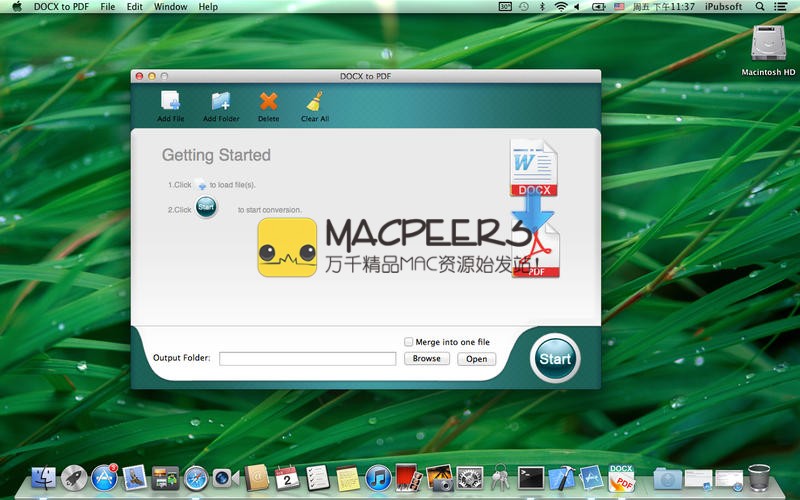Open the Macintosh HD desktop drive
Screen dimensions: 800x500
click(x=768, y=45)
